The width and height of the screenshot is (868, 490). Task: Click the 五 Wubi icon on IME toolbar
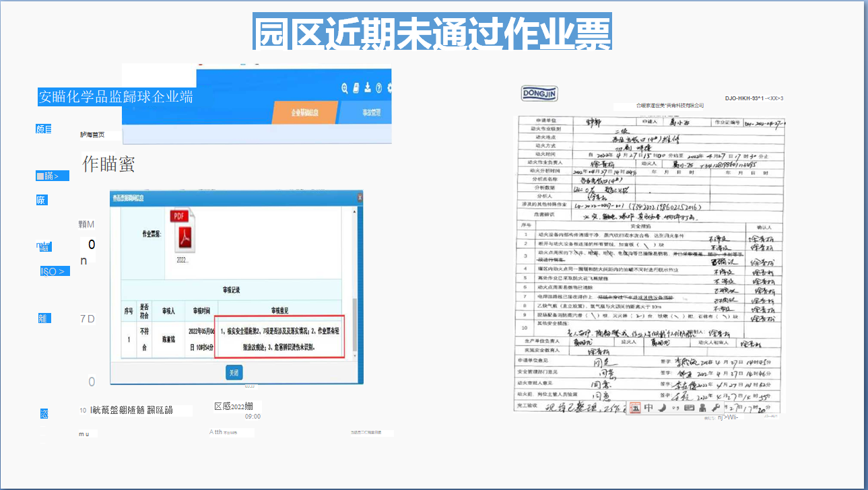point(635,408)
